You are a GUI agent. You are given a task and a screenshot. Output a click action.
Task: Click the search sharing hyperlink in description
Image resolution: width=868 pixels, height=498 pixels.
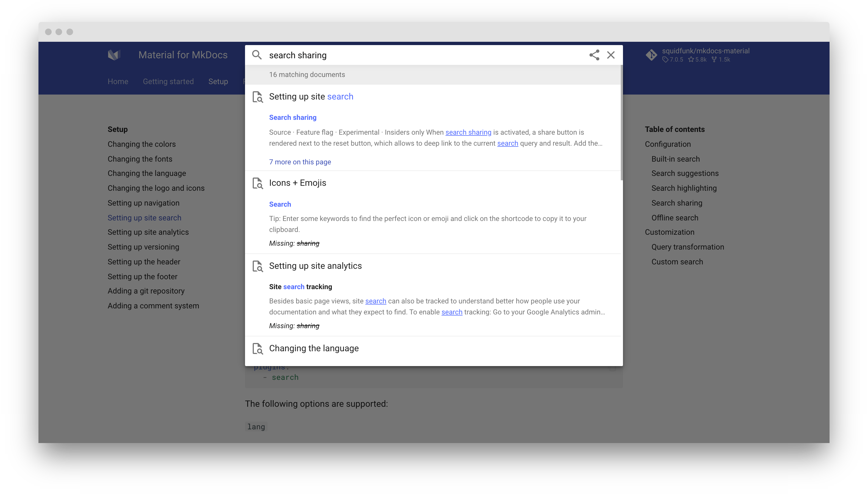[x=469, y=132]
